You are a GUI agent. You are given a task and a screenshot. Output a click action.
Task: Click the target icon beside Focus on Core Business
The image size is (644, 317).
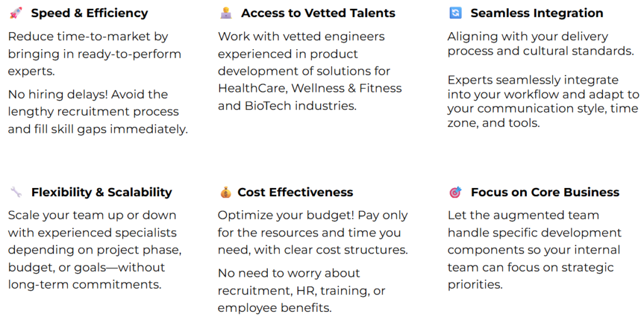[x=455, y=192]
